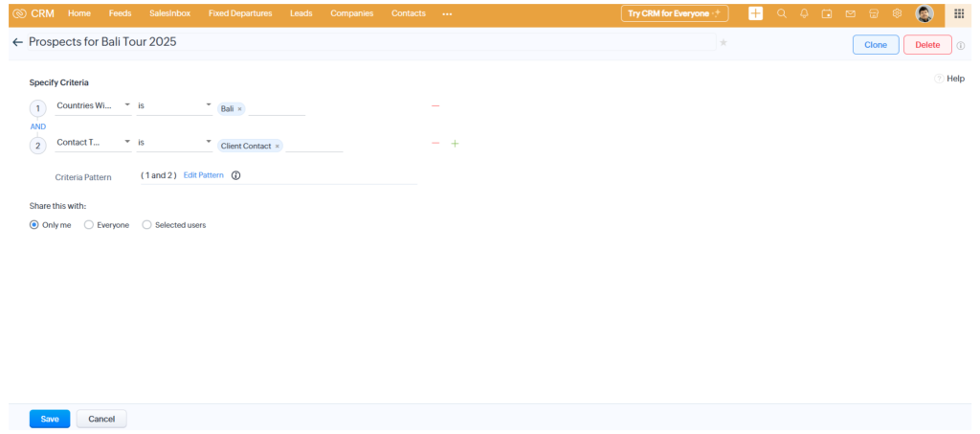This screenshot has height=434, width=980.
Task: Open the notifications bell icon
Action: pyautogui.click(x=804, y=13)
